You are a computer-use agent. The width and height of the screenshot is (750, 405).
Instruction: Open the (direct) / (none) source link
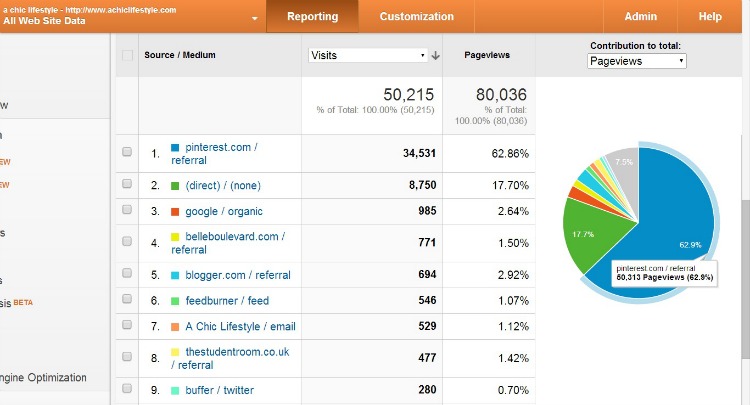point(223,186)
